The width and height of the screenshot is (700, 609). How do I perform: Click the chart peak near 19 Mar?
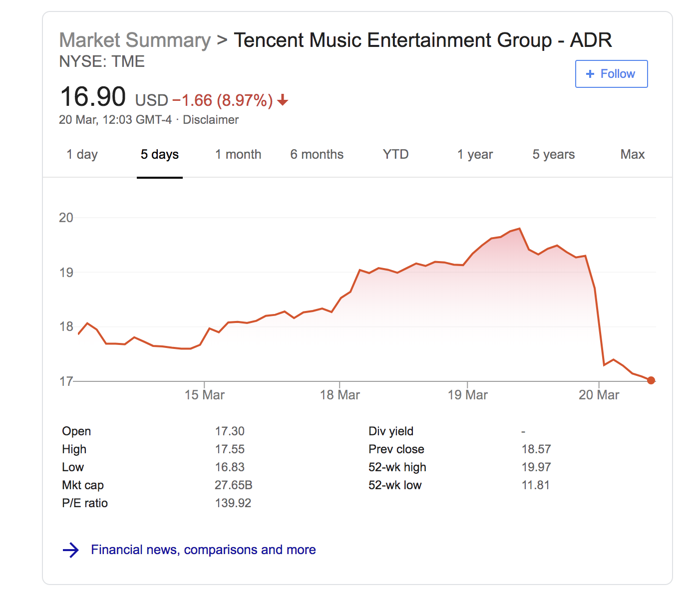(x=520, y=229)
